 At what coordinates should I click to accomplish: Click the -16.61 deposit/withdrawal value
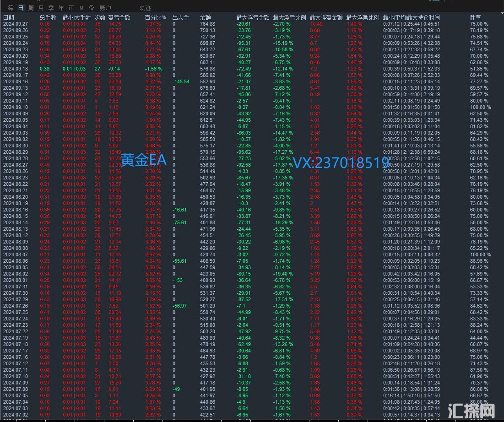180,210
